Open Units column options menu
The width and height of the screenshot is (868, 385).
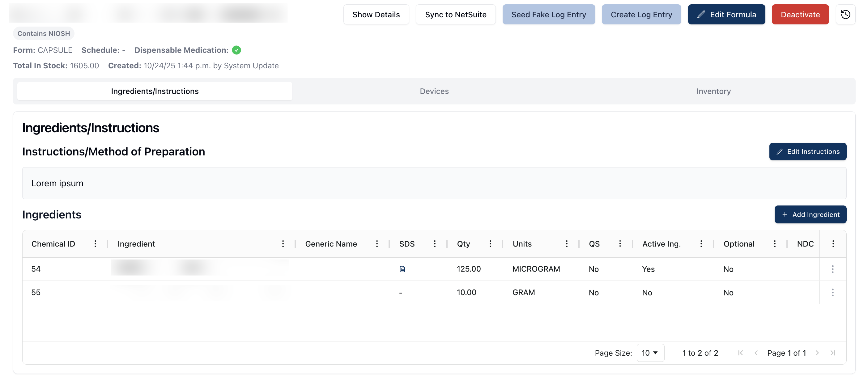[566, 243]
